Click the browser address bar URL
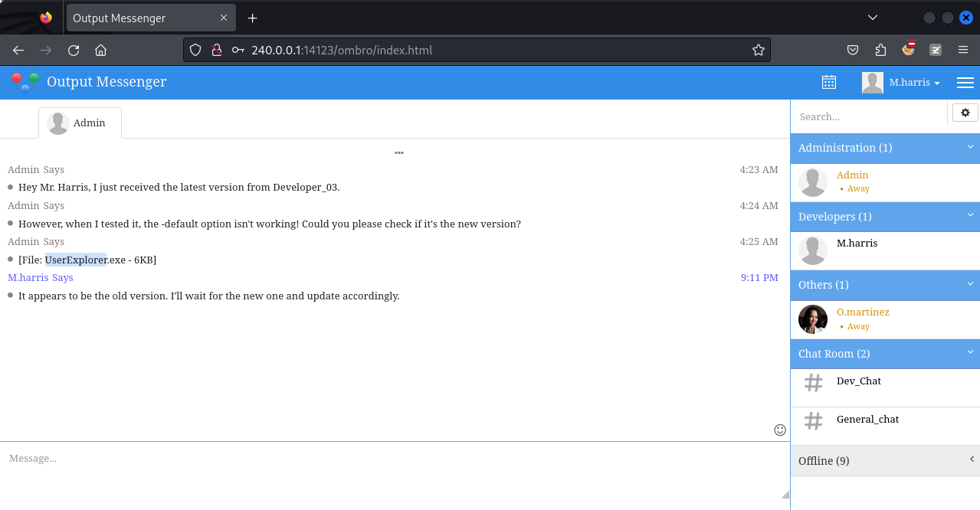 [342, 50]
